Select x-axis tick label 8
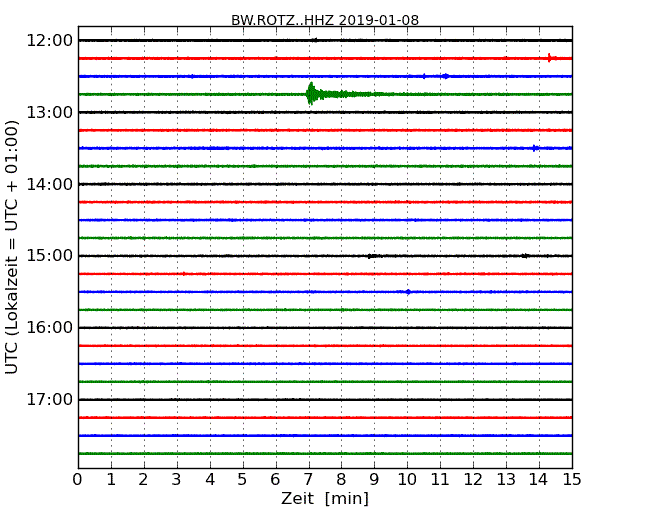This screenshot has width=650, height=520. (341, 480)
